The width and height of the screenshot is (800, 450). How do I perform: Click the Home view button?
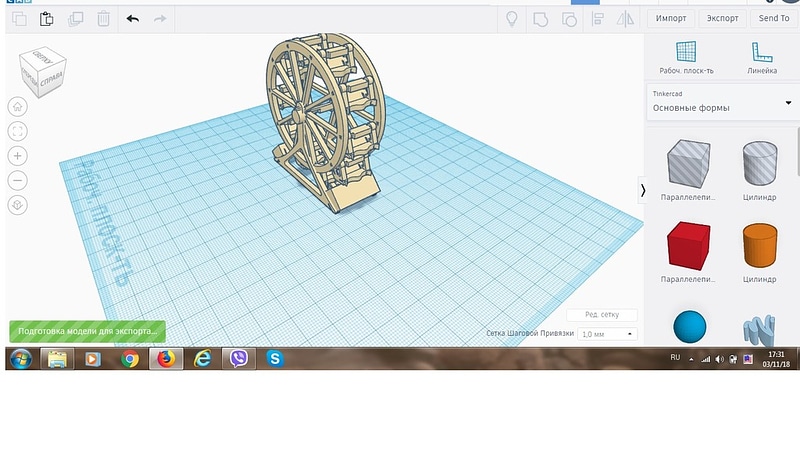click(17, 107)
